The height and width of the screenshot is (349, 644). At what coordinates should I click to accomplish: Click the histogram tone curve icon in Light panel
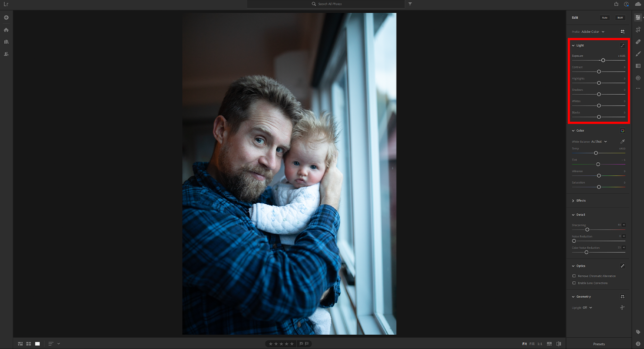pyautogui.click(x=623, y=45)
